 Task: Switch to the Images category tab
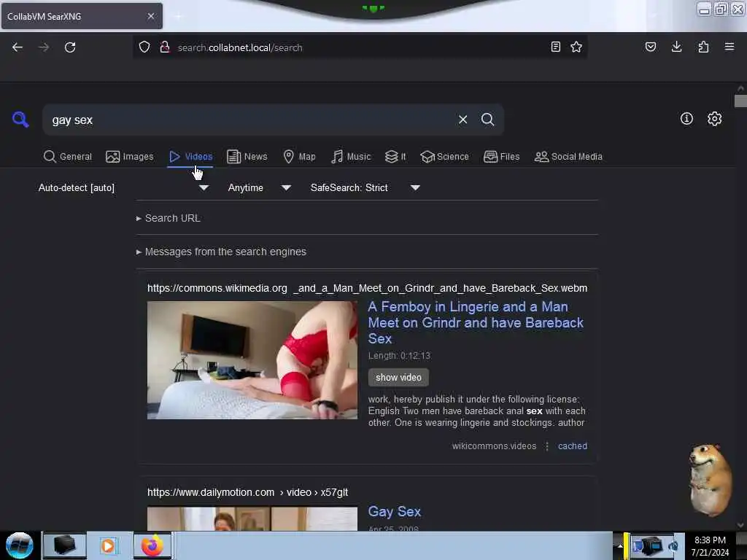tap(130, 157)
